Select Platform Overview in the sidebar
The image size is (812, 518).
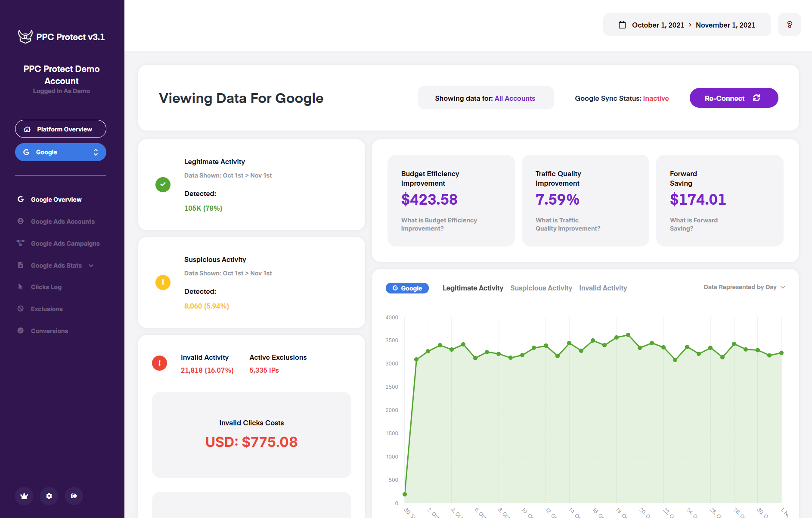[x=61, y=129]
